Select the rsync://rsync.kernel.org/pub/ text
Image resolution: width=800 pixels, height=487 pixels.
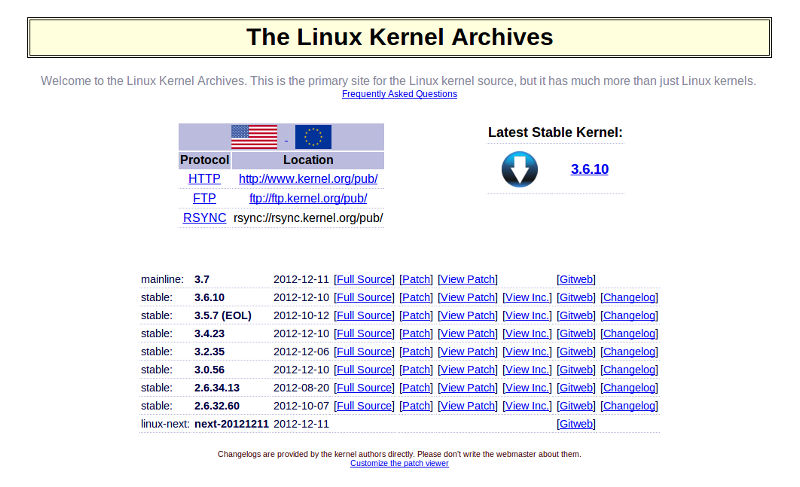click(308, 218)
